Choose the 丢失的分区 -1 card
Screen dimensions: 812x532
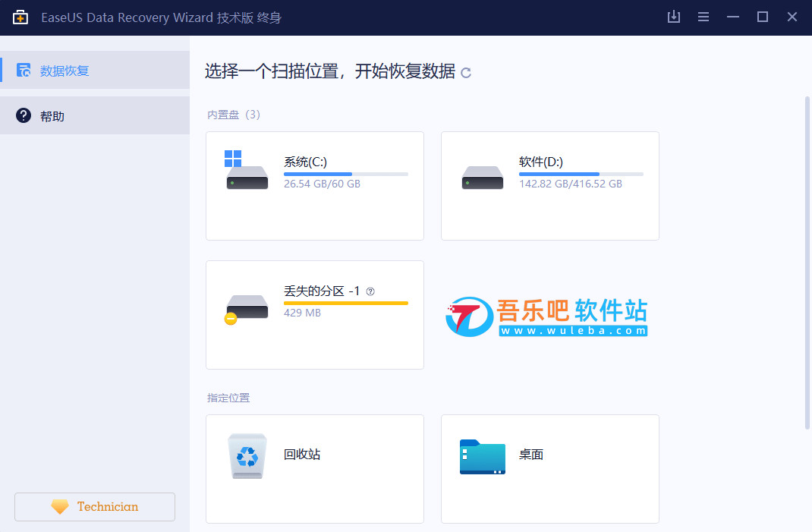click(315, 315)
